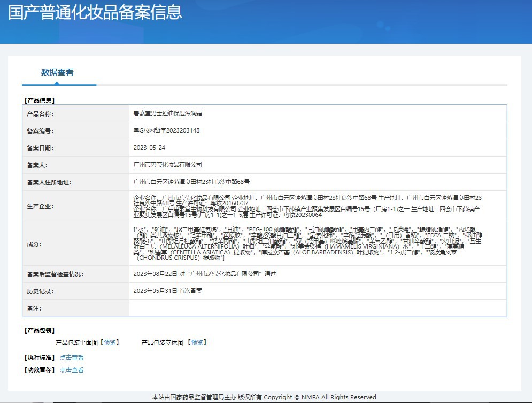Open 点击查看 next to 功效宣称
The width and height of the screenshot is (532, 403).
(x=72, y=370)
